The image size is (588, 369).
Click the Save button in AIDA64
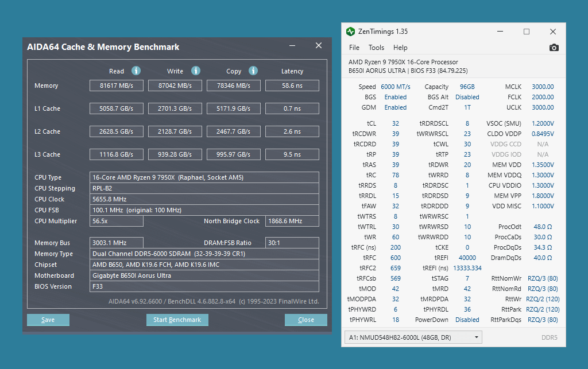48,320
